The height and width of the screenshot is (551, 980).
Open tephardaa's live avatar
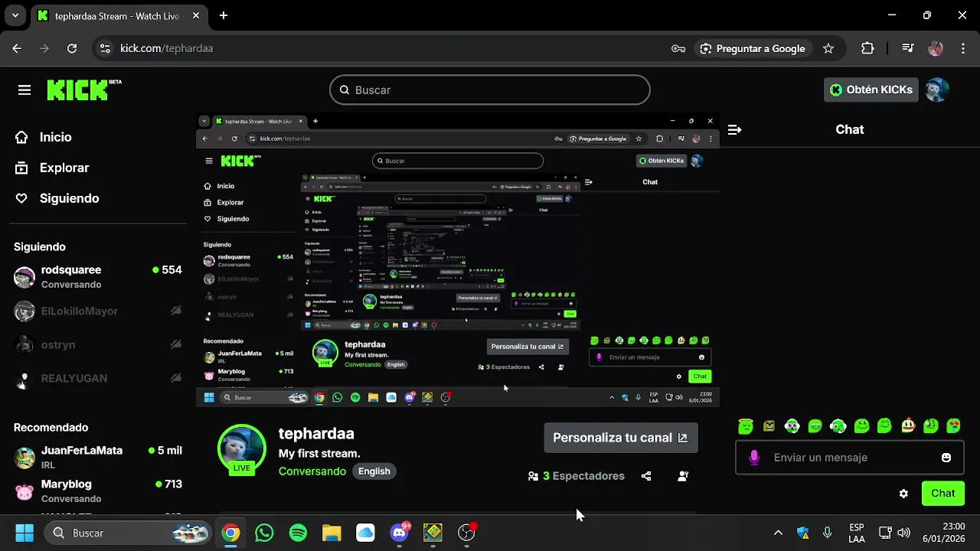242,448
